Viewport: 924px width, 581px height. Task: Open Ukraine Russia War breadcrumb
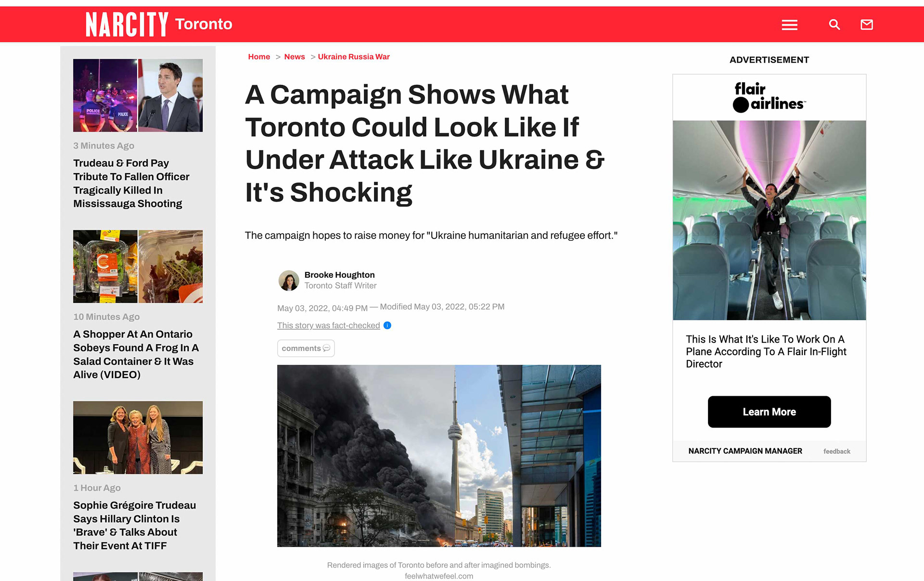(354, 57)
